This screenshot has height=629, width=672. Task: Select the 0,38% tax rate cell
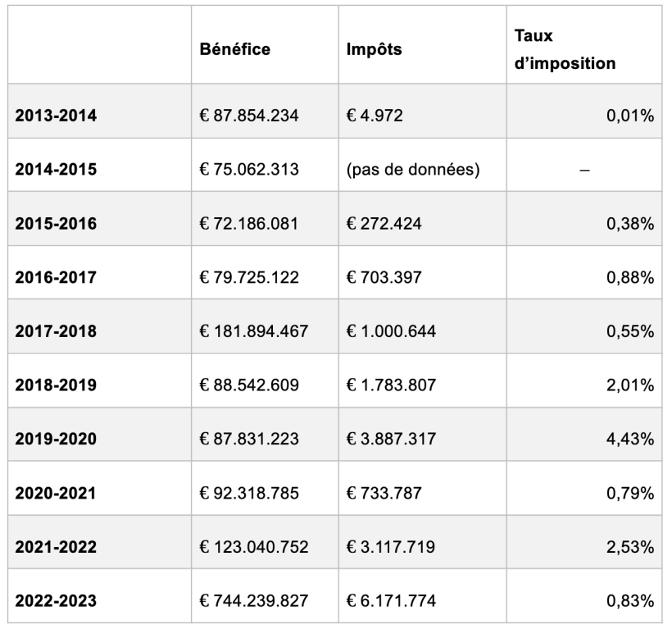(x=629, y=224)
